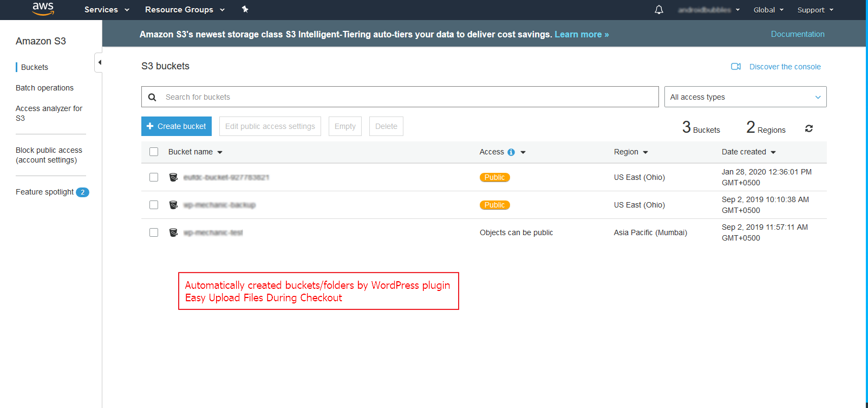This screenshot has width=868, height=408.
Task: Click bucket icon in Sep 2, 2019 10:10:38 row
Action: point(173,205)
